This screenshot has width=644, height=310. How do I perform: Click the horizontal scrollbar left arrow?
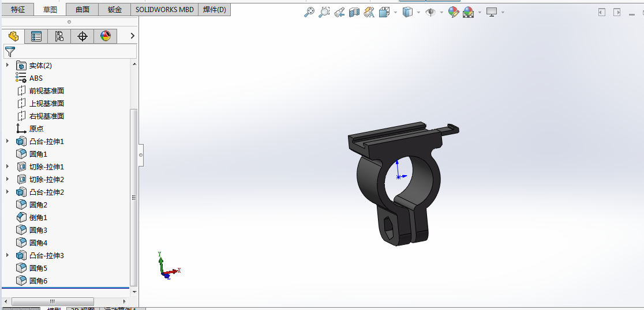[5, 301]
